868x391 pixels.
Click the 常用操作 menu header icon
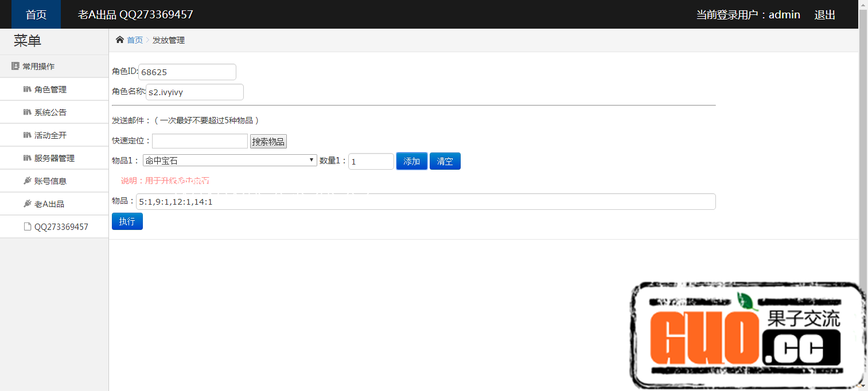point(15,66)
